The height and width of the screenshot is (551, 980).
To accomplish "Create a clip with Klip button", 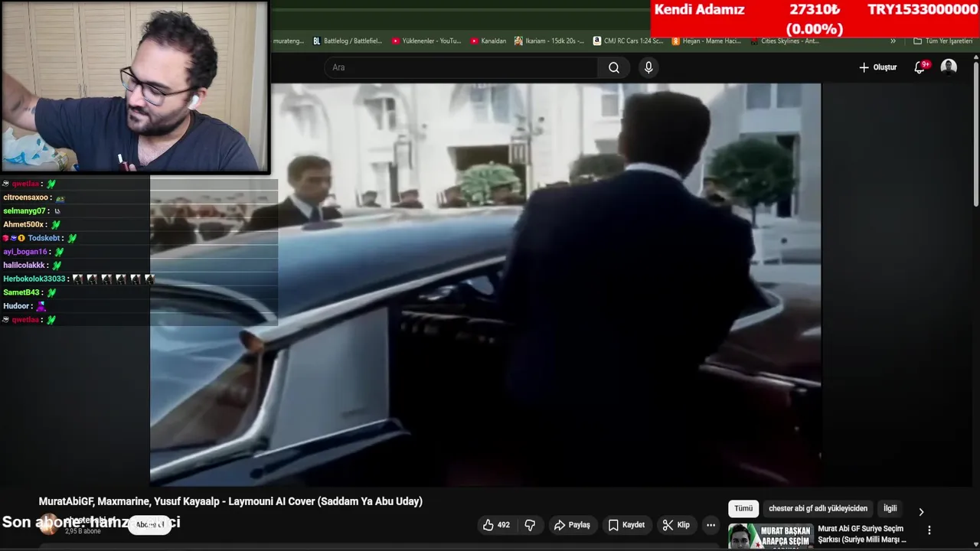I will point(676,525).
